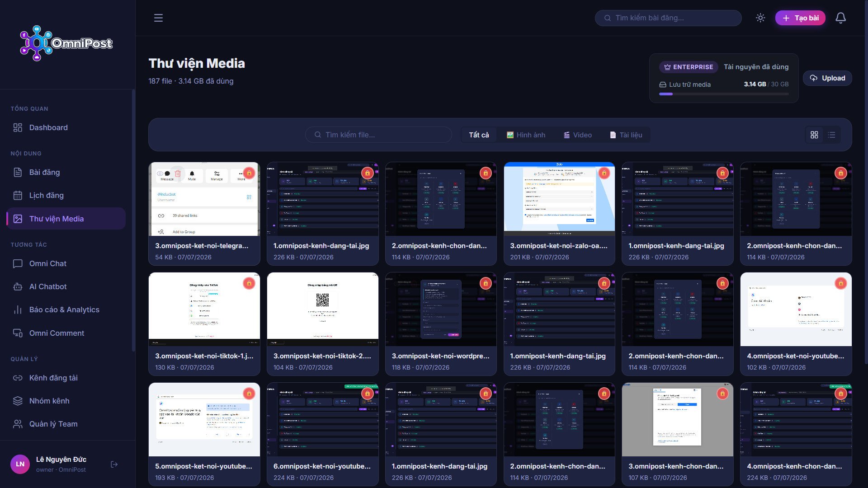868x488 pixels.
Task: Click the Quản lý Team people icon
Action: click(x=18, y=424)
